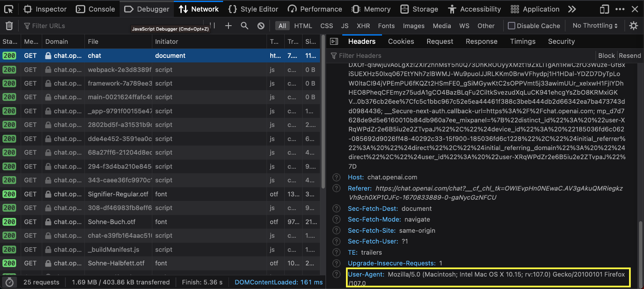
Task: Open the No Throttling dropdown
Action: point(595,26)
